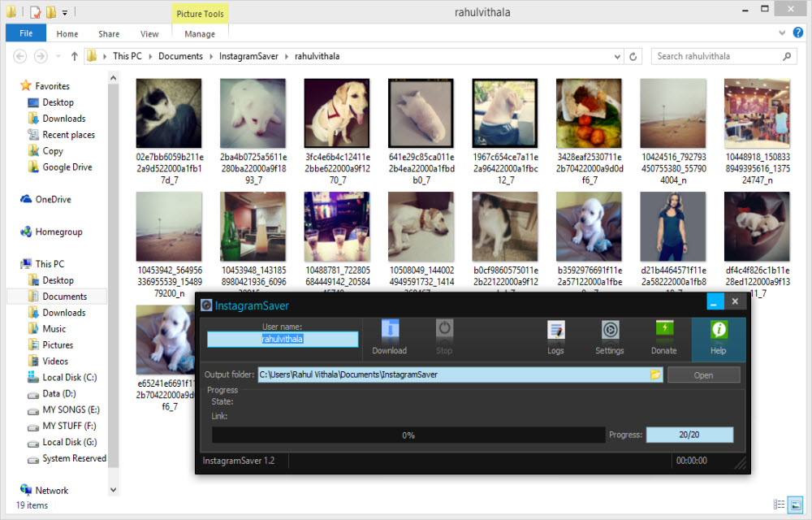Viewport: 812px width, 520px height.
Task: Open Local Disk (C:) in navigation pane
Action: point(69,377)
